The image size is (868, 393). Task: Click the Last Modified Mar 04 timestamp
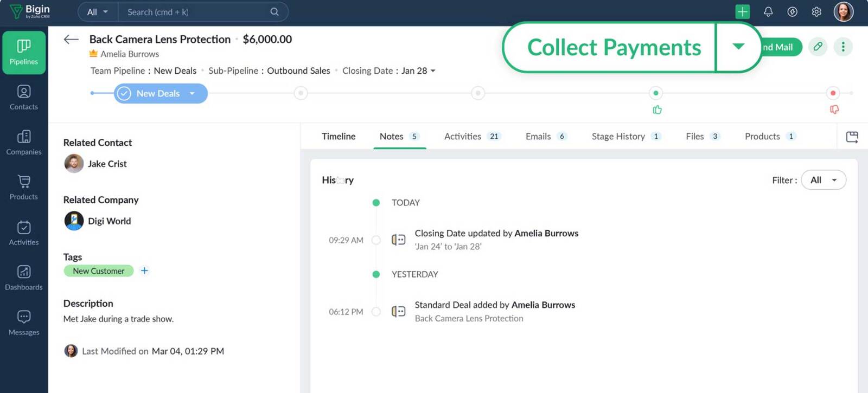point(188,351)
